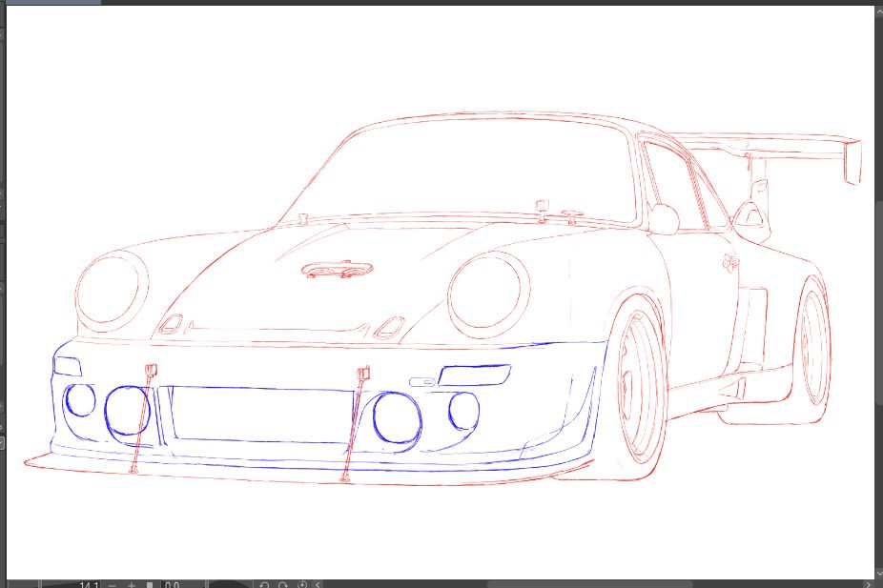Rotate canvas right using clockwise arrow
Screen dimensions: 883x588
point(283,585)
